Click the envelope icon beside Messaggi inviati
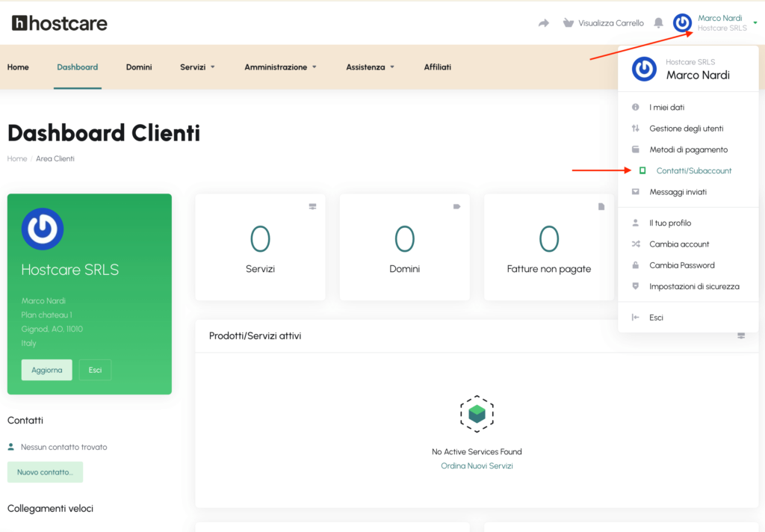765x532 pixels. (635, 192)
